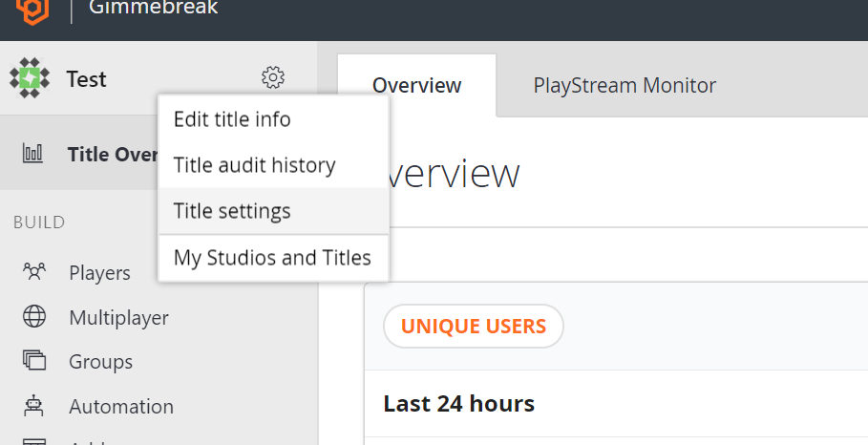The width and height of the screenshot is (868, 445).
Task: Click the Players people icon
Action: coord(34,273)
